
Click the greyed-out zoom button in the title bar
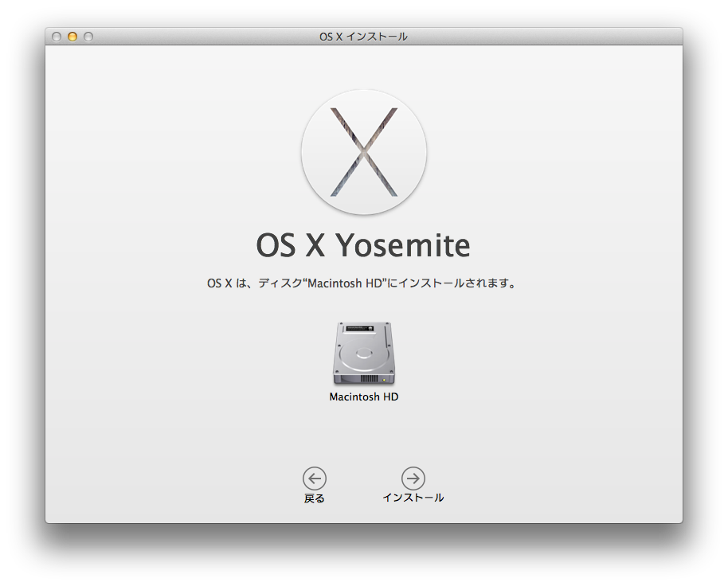pos(88,37)
